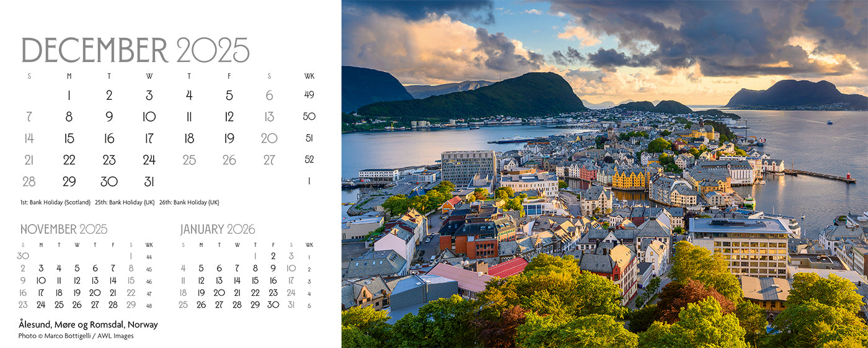The height and width of the screenshot is (348, 868).
Task: Click week number 49 in December
Action: (309, 95)
